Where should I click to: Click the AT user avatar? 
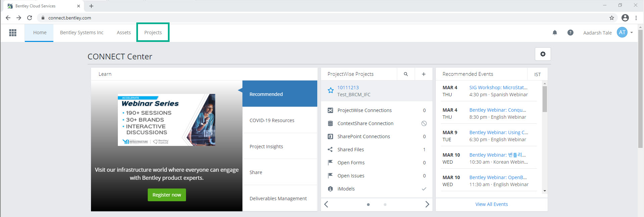tap(622, 33)
